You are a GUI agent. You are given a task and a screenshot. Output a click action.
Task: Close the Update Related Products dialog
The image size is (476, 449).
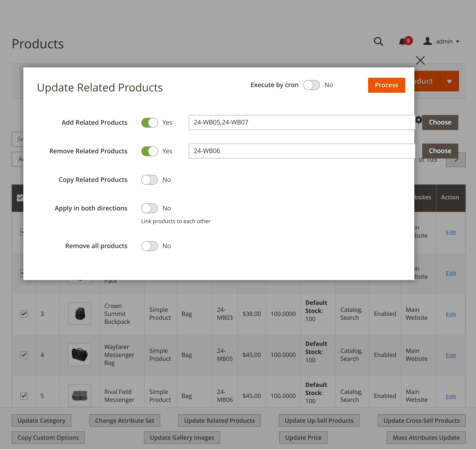[420, 60]
